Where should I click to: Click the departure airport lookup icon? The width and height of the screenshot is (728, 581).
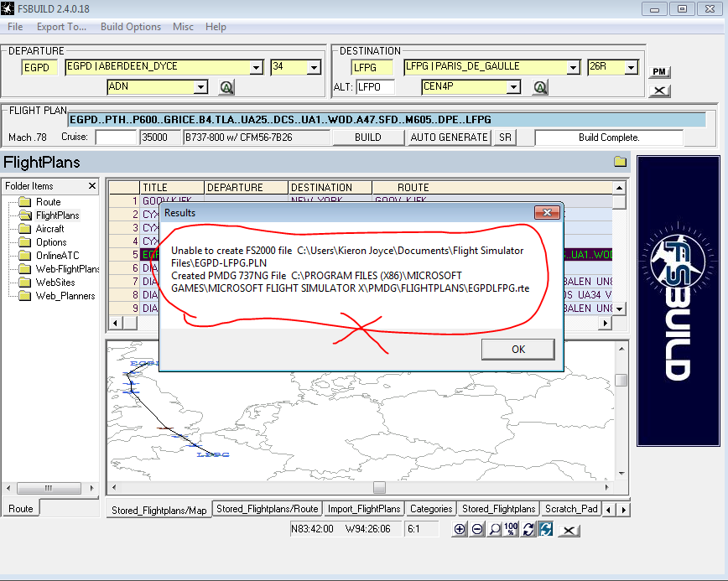coord(226,87)
